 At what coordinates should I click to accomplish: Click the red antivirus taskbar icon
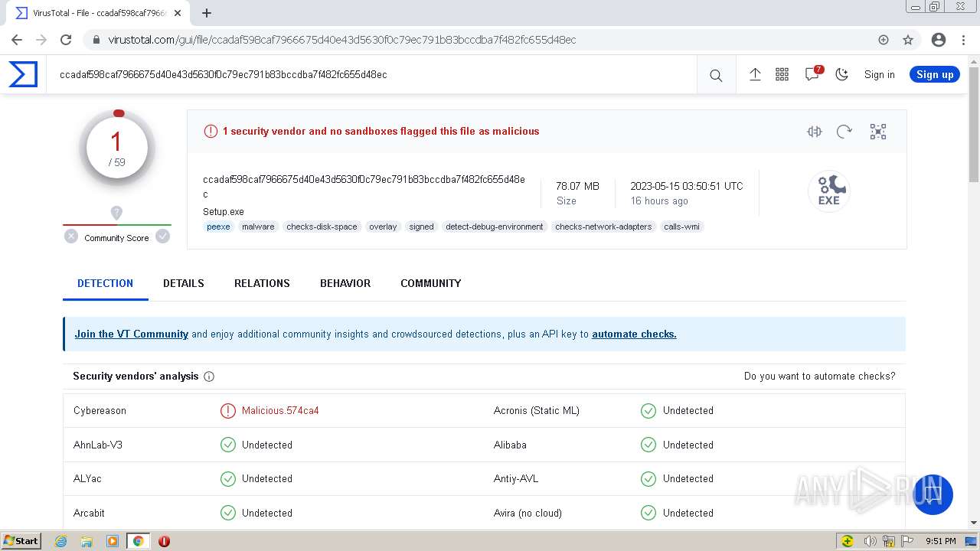click(x=164, y=541)
